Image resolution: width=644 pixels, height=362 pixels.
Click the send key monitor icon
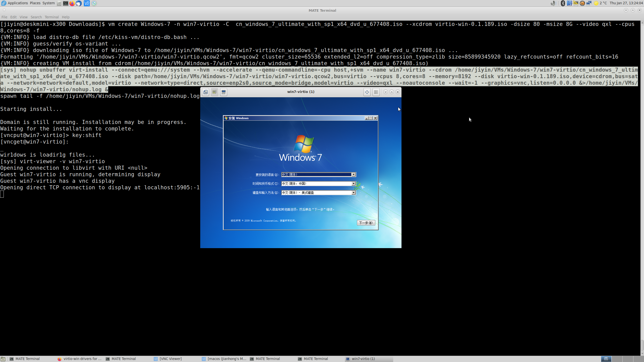(224, 92)
